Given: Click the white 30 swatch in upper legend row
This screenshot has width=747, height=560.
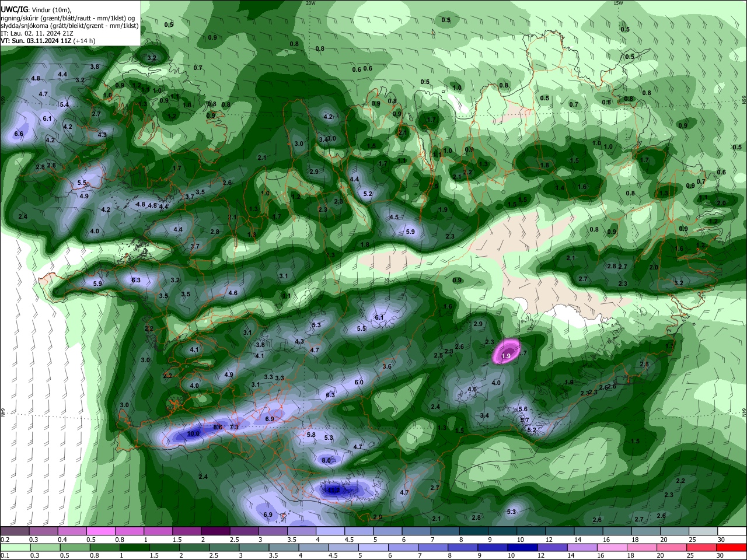Looking at the screenshot, I should (732, 531).
